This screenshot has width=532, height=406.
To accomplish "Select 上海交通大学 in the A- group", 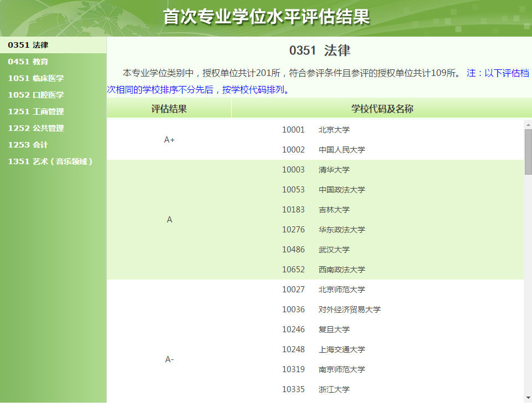I will click(x=341, y=349).
